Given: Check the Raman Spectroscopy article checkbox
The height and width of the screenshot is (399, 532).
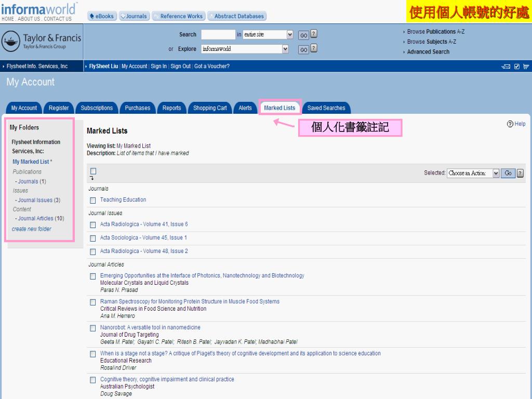Looking at the screenshot, I should click(92, 302).
